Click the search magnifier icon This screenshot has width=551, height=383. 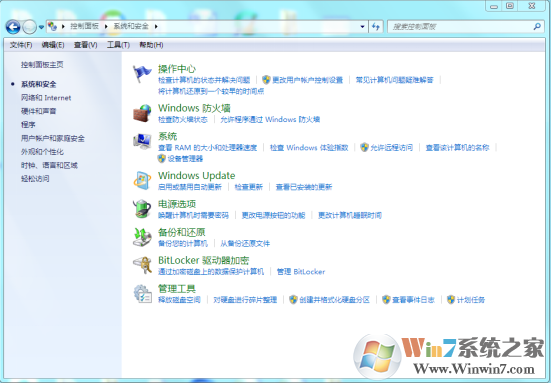pyautogui.click(x=537, y=26)
